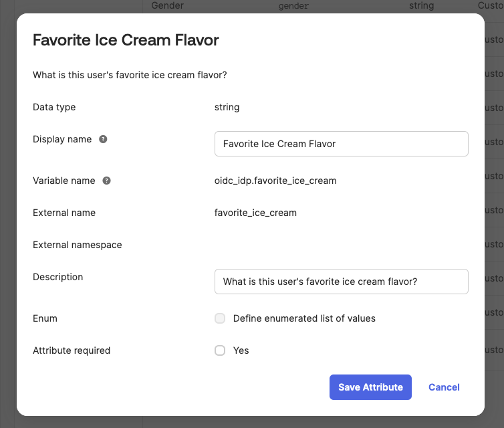Click the string data type value in dialog
Viewport: 504px width, 428px height.
pyautogui.click(x=227, y=107)
